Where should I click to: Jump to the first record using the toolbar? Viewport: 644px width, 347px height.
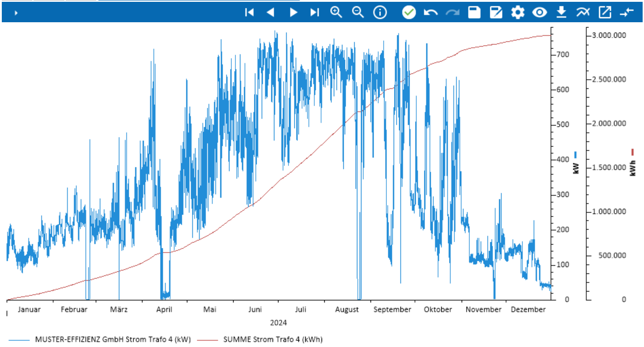249,12
